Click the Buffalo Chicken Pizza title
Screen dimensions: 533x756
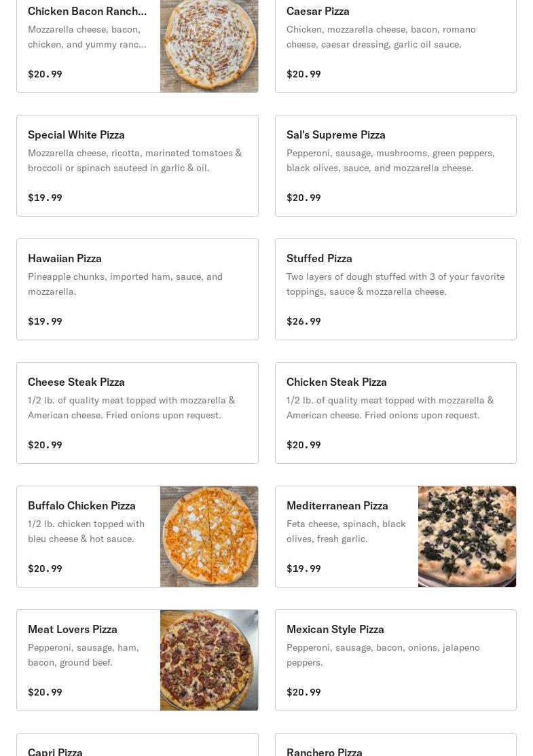tap(81, 506)
